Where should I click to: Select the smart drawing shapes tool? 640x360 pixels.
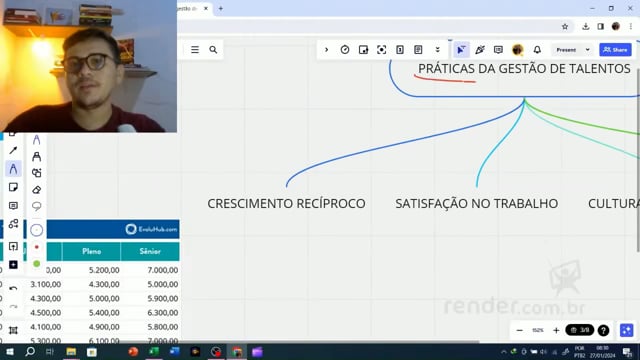click(x=36, y=173)
